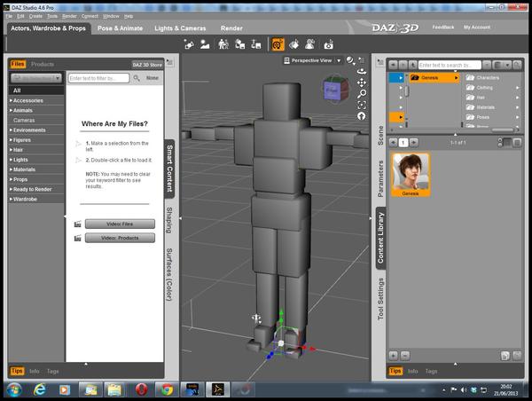Click the Feedback link
This screenshot has height=401, width=532.
[442, 28]
